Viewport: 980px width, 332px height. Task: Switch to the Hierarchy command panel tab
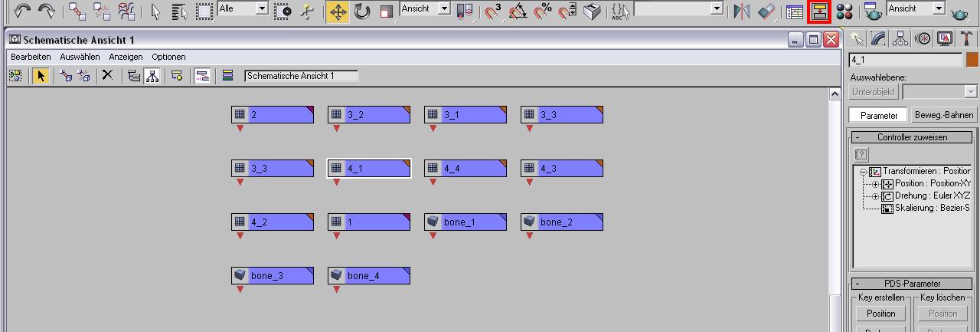click(900, 39)
